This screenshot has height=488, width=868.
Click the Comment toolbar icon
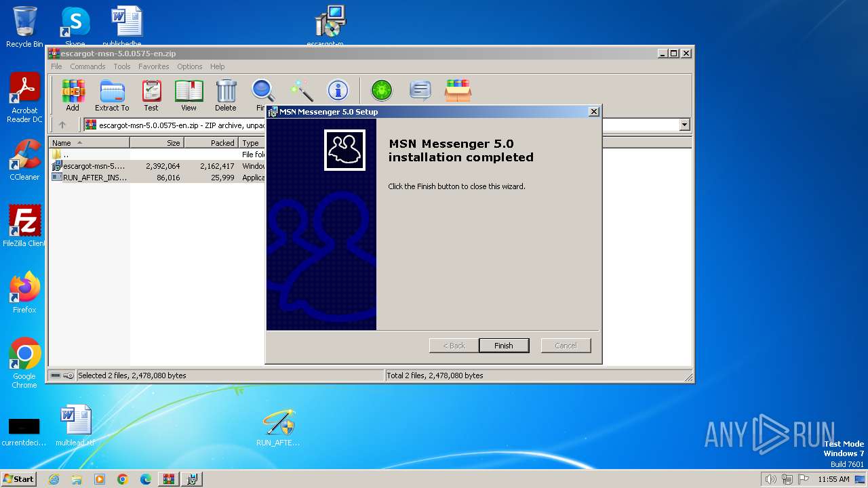pyautogui.click(x=420, y=90)
